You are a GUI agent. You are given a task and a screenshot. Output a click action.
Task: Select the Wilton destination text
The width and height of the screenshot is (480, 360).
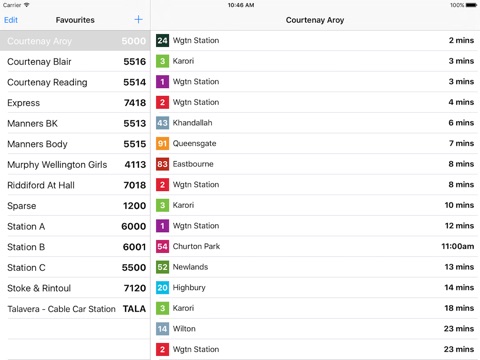pos(184,329)
